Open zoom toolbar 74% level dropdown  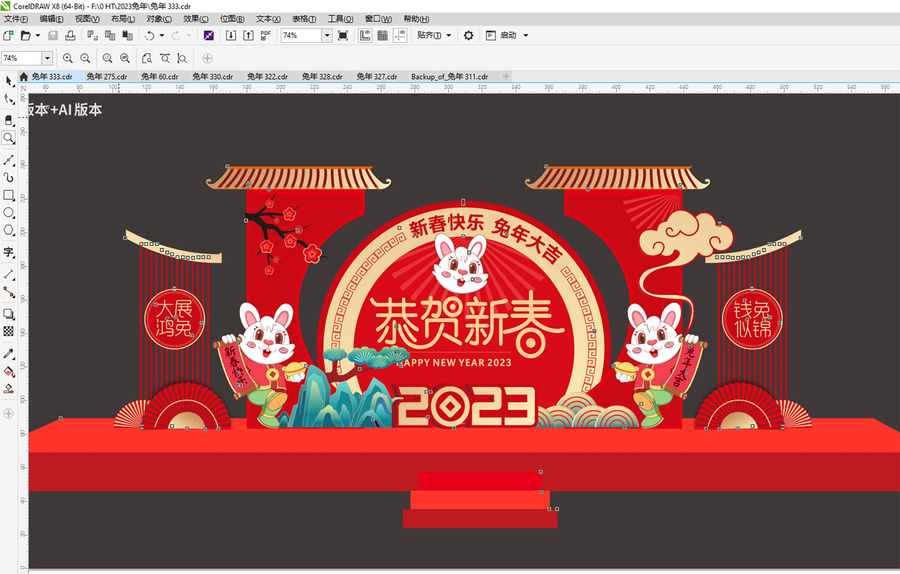click(47, 58)
